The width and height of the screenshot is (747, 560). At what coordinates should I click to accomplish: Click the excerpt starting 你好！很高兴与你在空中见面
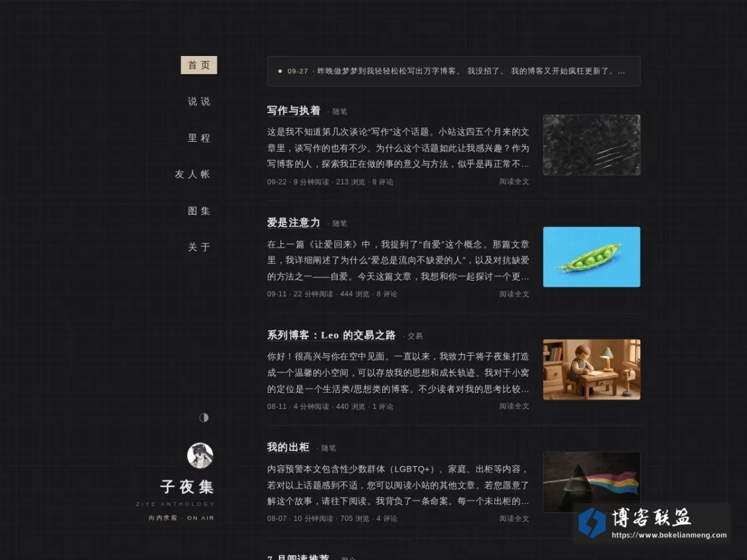click(x=398, y=373)
